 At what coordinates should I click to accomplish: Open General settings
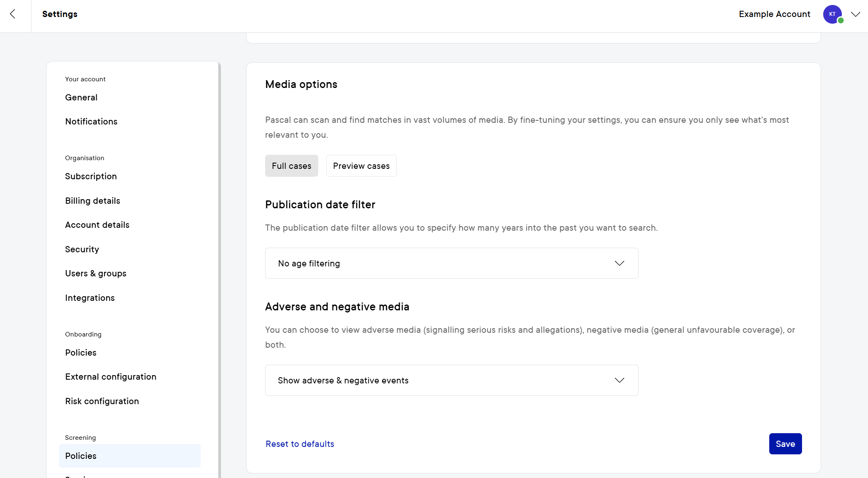(x=81, y=98)
